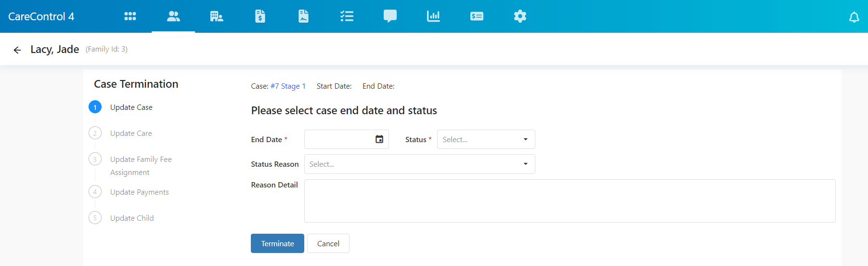Image resolution: width=868 pixels, height=266 pixels.
Task: Open the End Date calendar picker
Action: 379,139
